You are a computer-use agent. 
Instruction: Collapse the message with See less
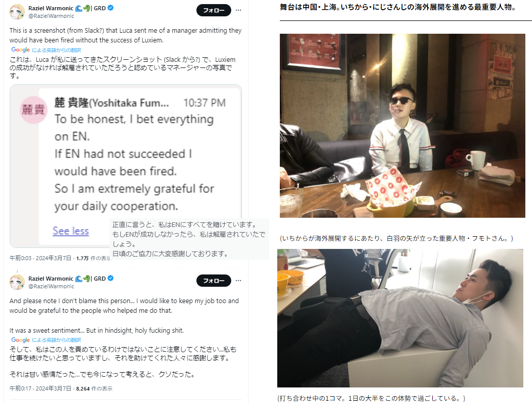[71, 231]
